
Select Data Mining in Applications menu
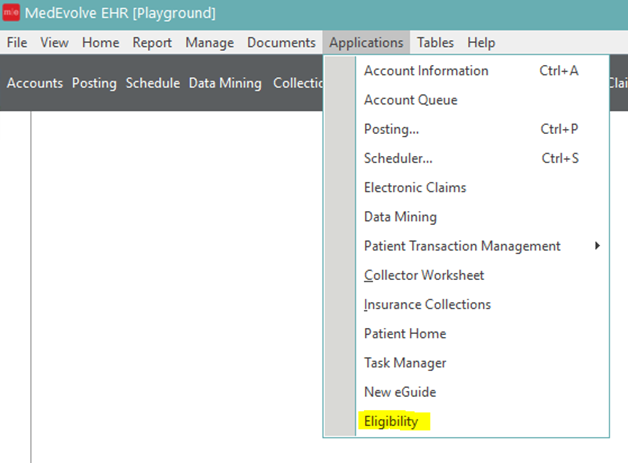tap(482, 217)
